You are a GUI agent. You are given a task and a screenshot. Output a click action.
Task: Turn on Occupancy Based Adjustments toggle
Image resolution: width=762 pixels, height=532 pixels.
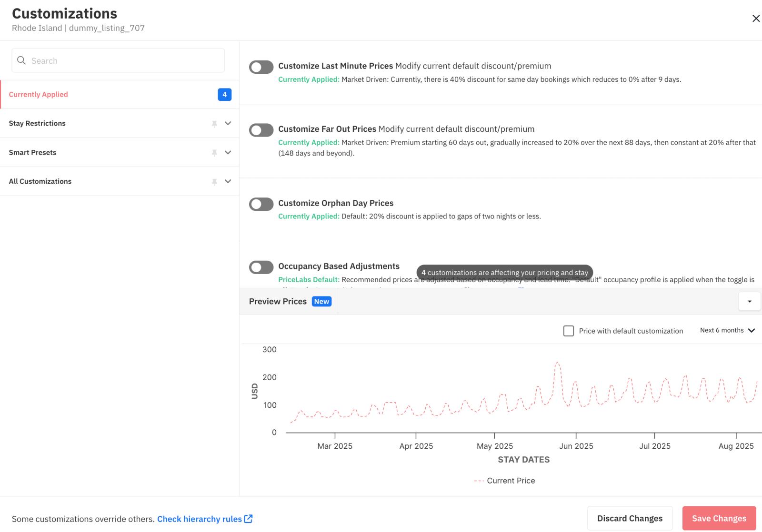pyautogui.click(x=261, y=267)
